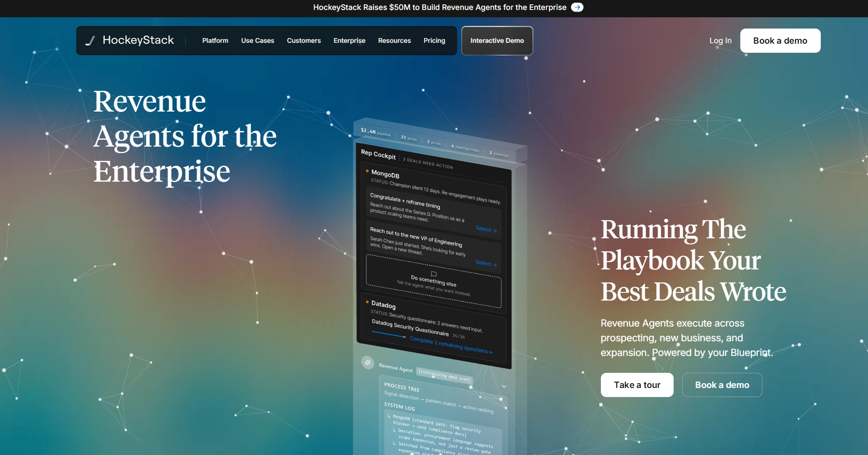Click the HockeyStack slash logo icon

(90, 41)
